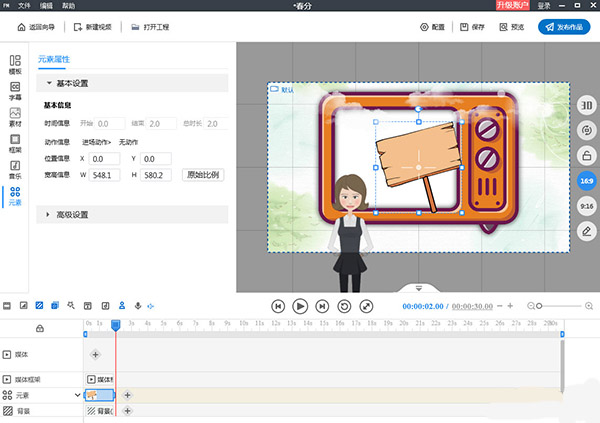This screenshot has height=423, width=600.
Task: Click the loop replay button
Action: tap(344, 306)
